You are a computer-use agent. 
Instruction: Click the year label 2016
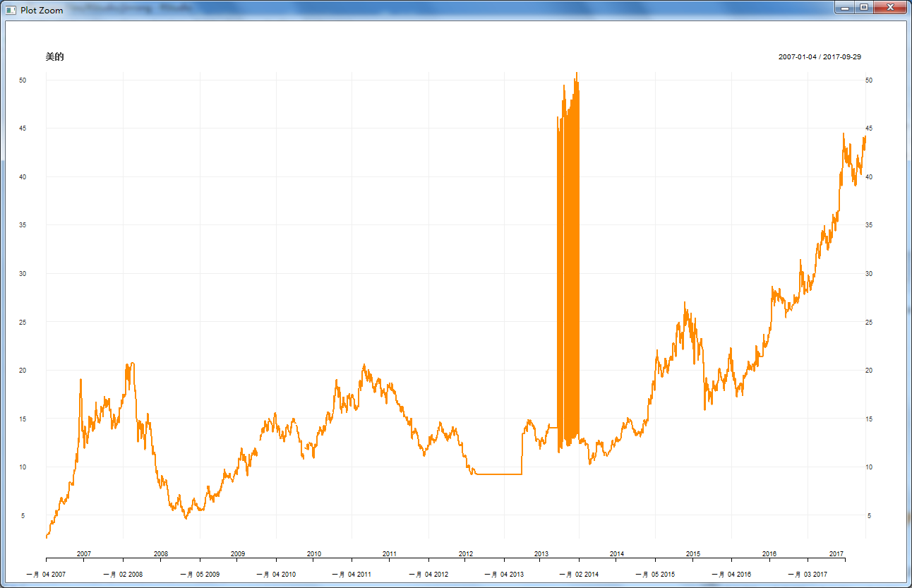coord(769,554)
